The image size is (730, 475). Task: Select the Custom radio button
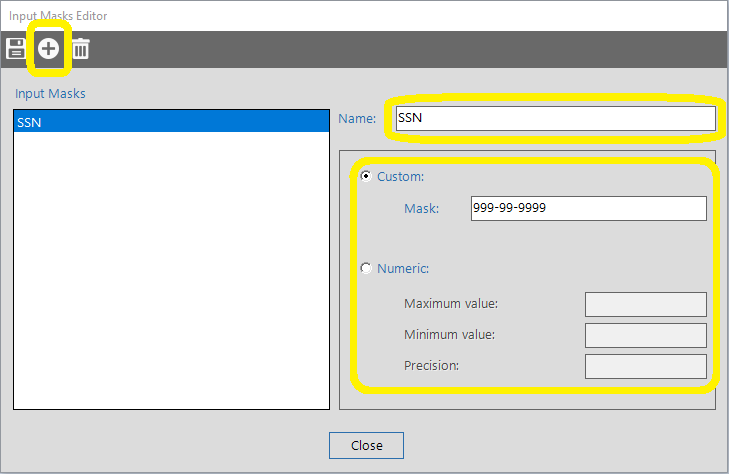(x=366, y=176)
